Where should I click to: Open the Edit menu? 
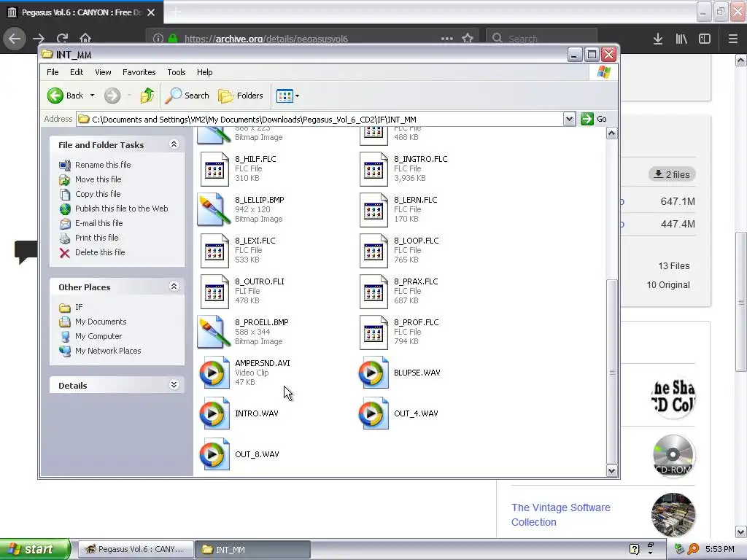(x=77, y=72)
